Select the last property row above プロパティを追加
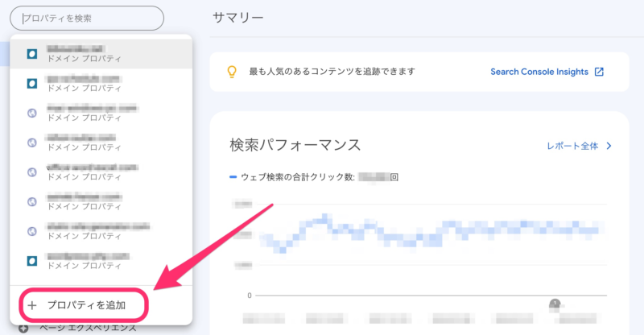 [x=101, y=261]
